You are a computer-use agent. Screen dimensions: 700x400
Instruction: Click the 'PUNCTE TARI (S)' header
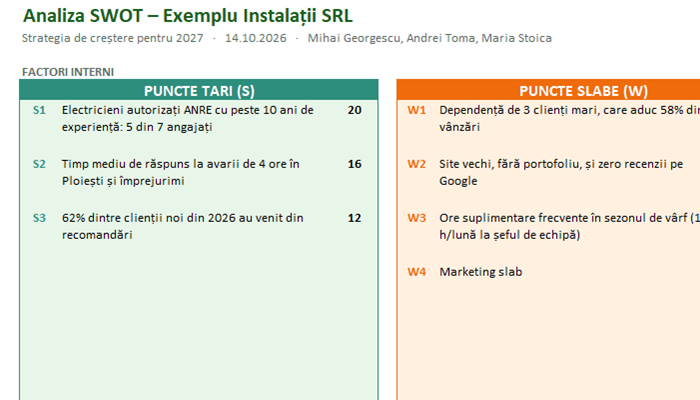pos(199,91)
